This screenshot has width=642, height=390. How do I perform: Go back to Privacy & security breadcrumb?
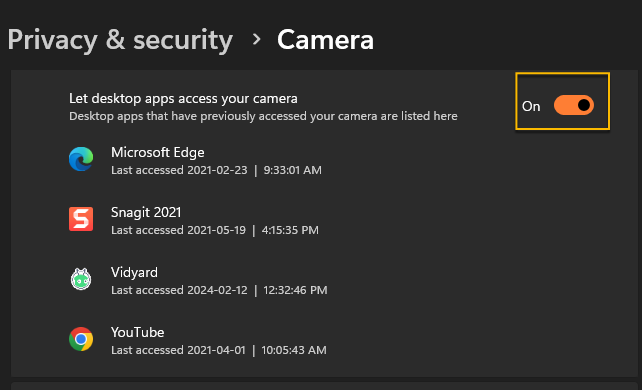[x=120, y=41]
